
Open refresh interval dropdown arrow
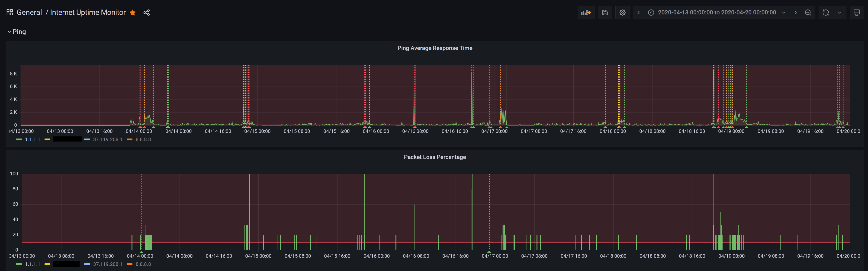click(x=839, y=13)
